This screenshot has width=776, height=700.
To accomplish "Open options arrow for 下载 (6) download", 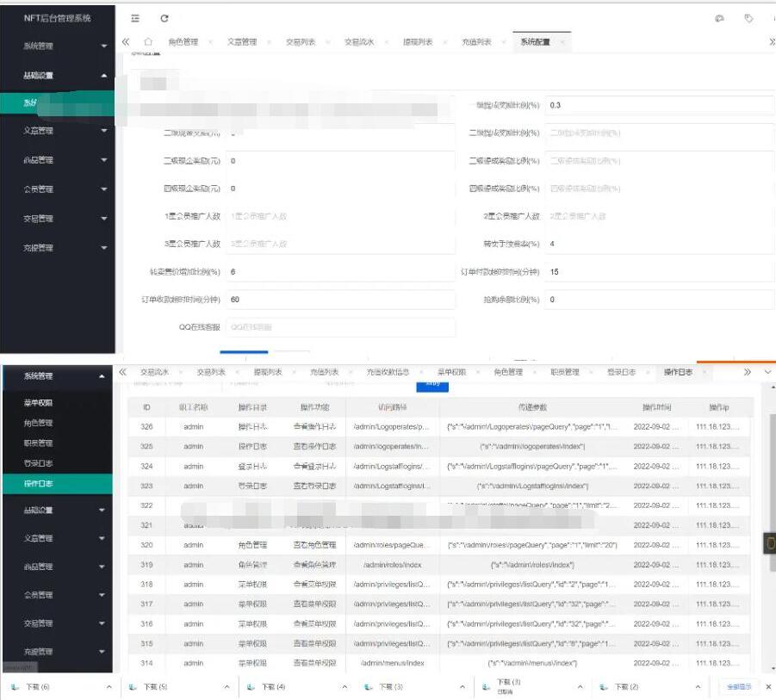I will tap(109, 687).
